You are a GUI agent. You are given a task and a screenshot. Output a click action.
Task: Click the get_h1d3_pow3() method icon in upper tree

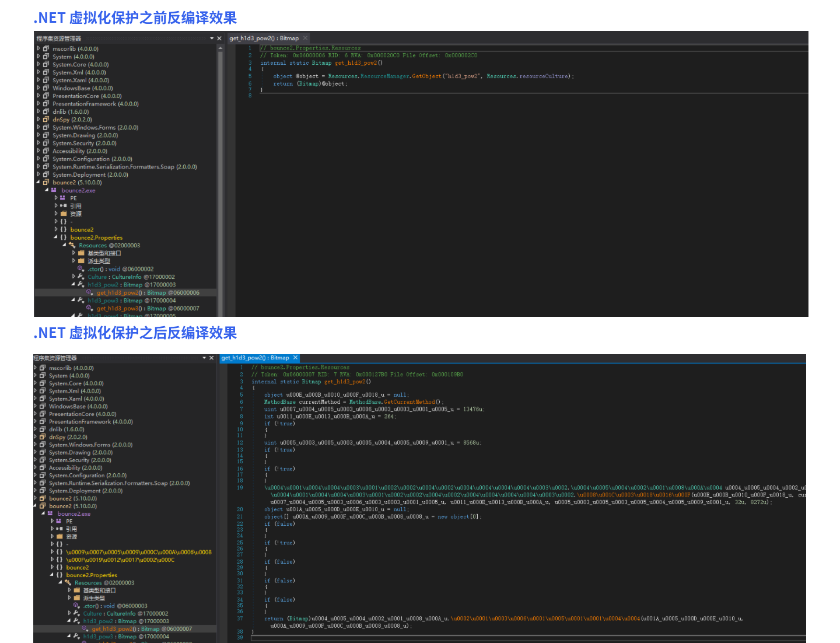[x=90, y=308]
